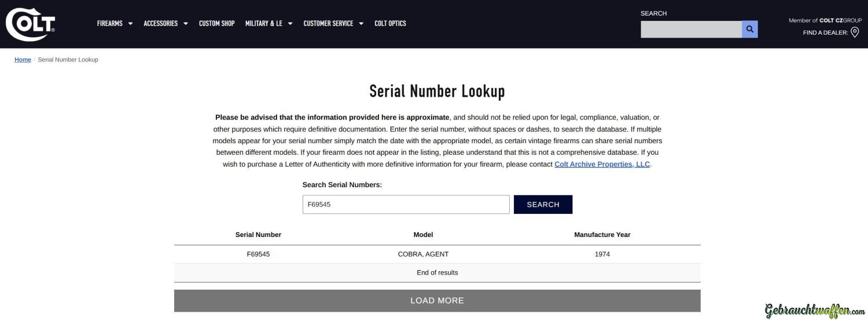Go to Colt Optics page
Screen dimensions: 868x321
tap(390, 24)
